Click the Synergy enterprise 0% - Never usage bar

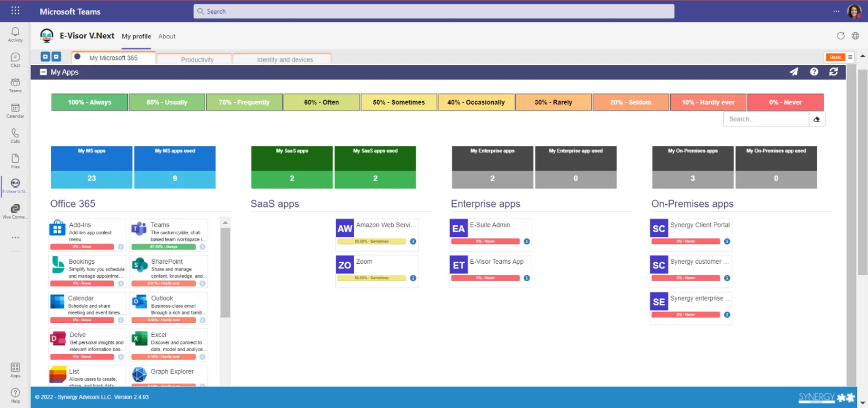point(686,315)
